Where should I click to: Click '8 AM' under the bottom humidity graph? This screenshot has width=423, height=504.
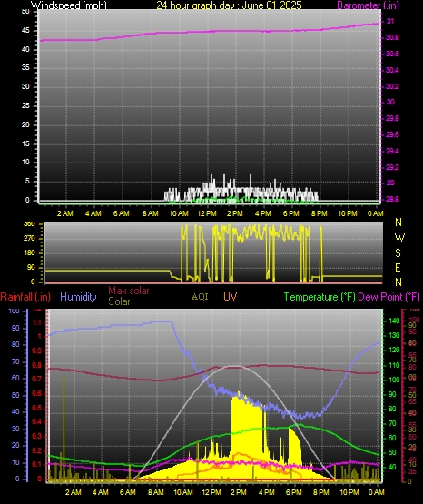(156, 492)
